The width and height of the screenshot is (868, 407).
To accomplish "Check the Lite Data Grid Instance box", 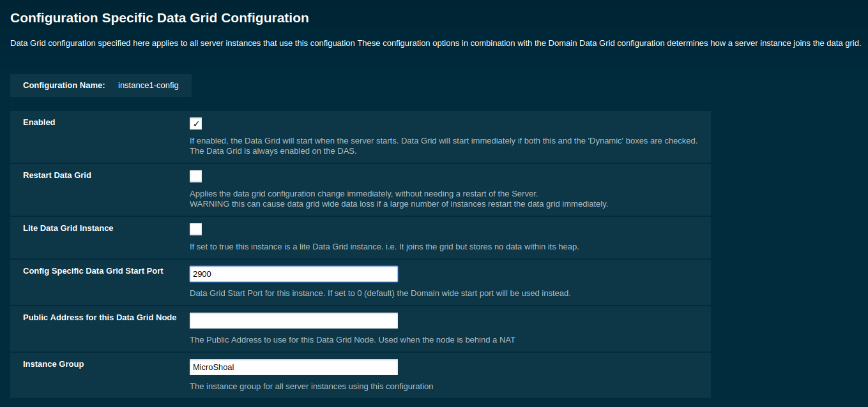I will (195, 228).
